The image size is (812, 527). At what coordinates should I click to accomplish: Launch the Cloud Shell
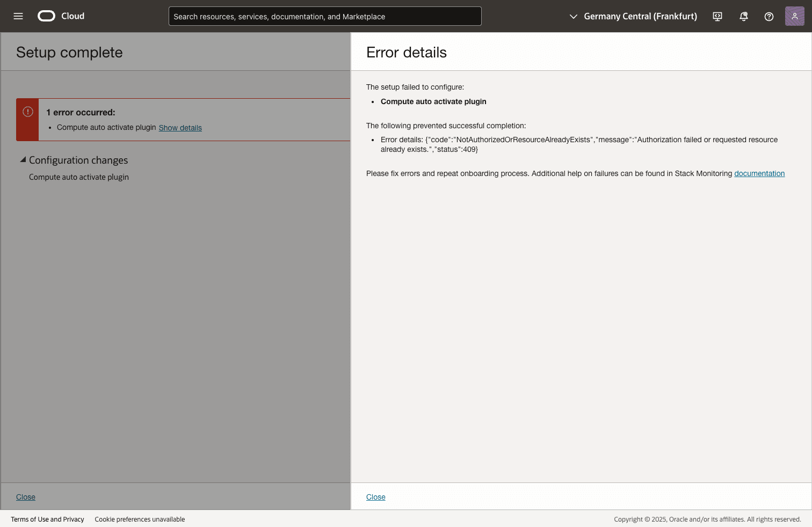click(717, 16)
